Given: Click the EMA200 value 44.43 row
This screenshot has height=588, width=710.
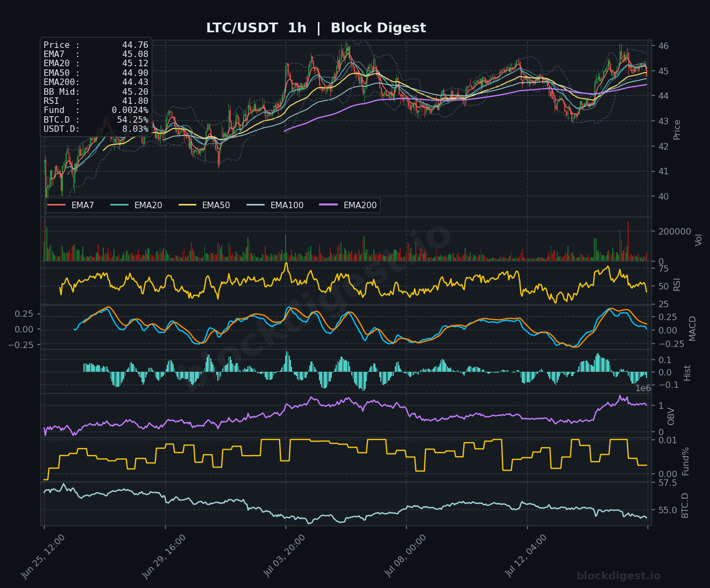Looking at the screenshot, I should pyautogui.click(x=96, y=82).
